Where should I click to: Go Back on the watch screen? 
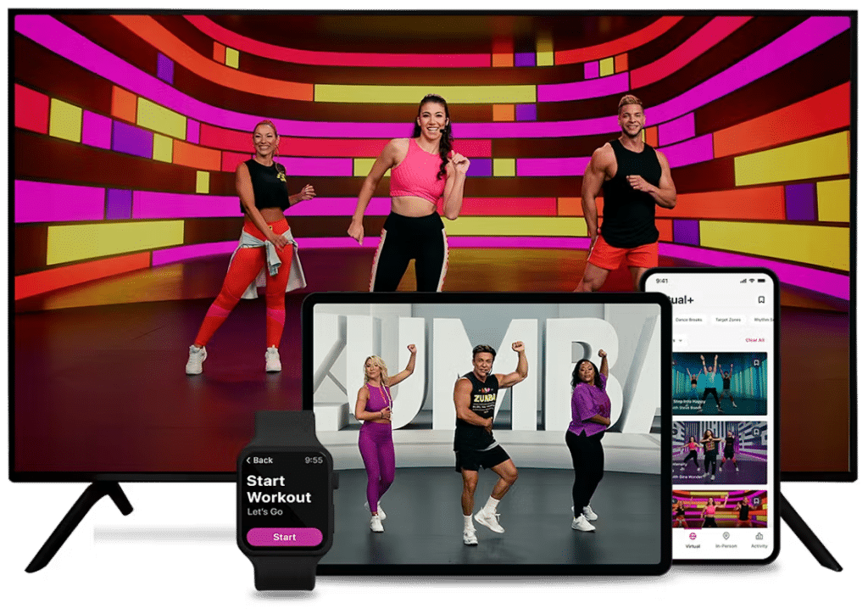[x=259, y=460]
